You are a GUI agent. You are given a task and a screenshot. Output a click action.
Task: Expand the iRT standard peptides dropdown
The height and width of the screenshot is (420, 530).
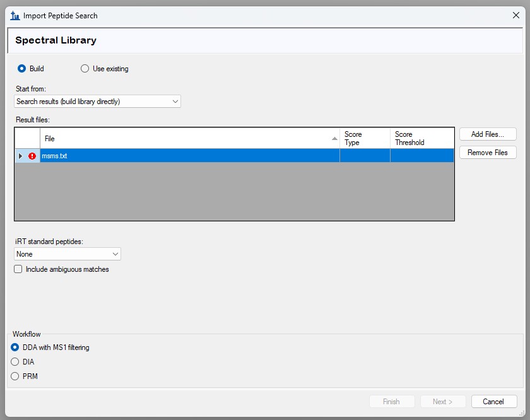click(x=68, y=254)
